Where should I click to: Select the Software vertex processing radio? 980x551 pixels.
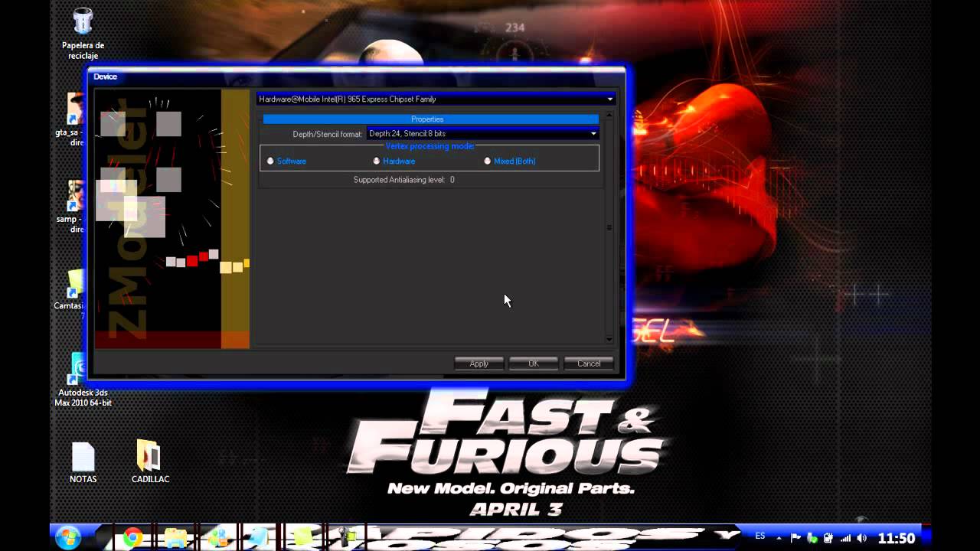(x=270, y=161)
